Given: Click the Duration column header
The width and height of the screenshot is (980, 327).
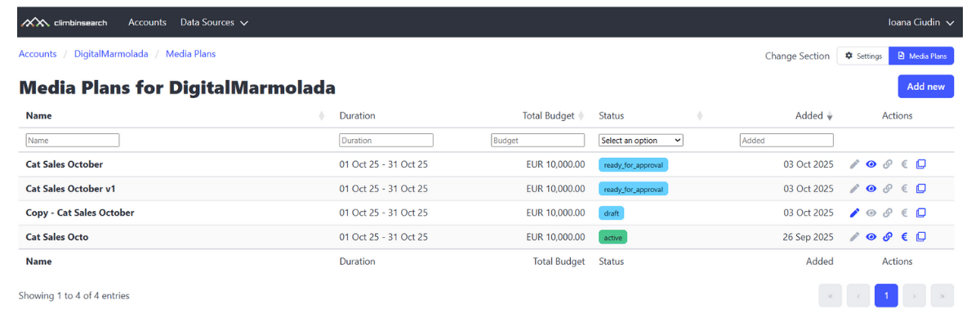Looking at the screenshot, I should pyautogui.click(x=358, y=116).
